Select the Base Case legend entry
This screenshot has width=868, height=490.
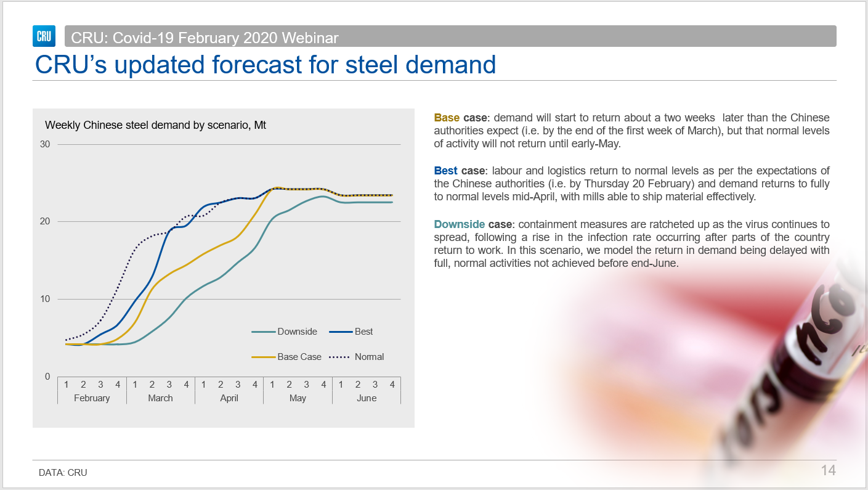[x=299, y=357]
